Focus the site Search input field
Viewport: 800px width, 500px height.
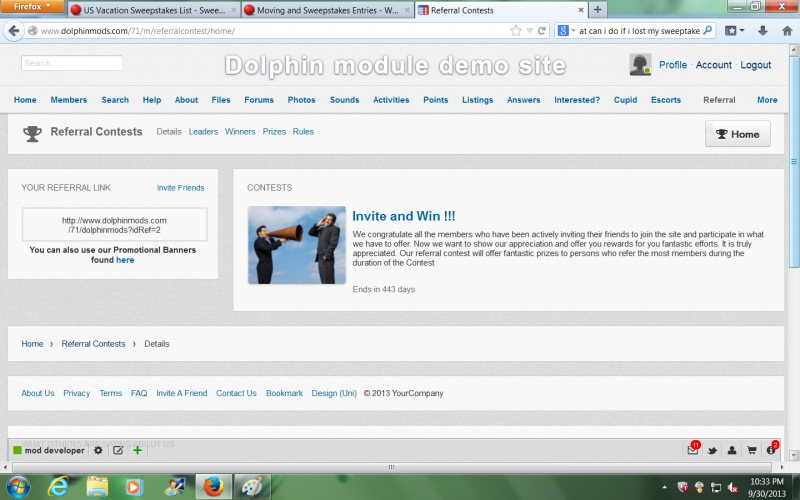pyautogui.click(x=72, y=63)
